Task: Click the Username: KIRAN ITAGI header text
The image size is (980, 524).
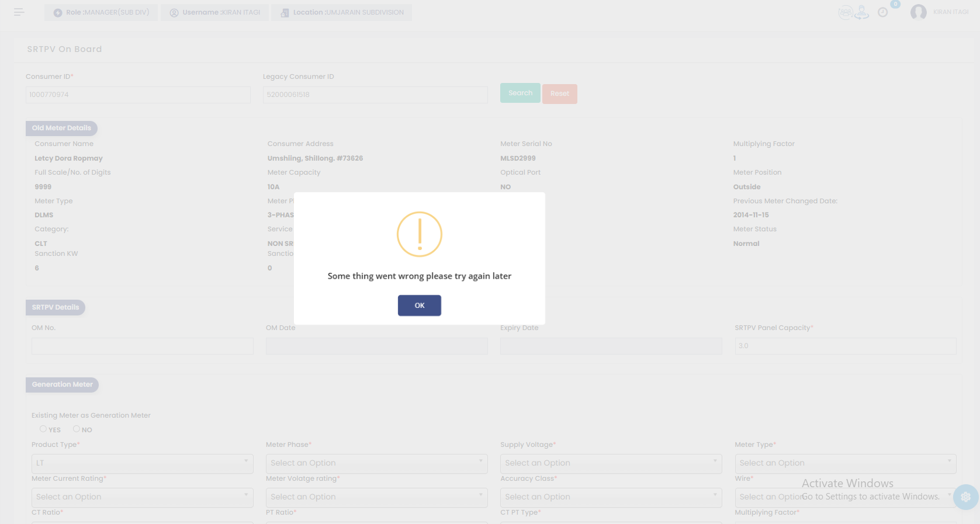Action: 221,12
